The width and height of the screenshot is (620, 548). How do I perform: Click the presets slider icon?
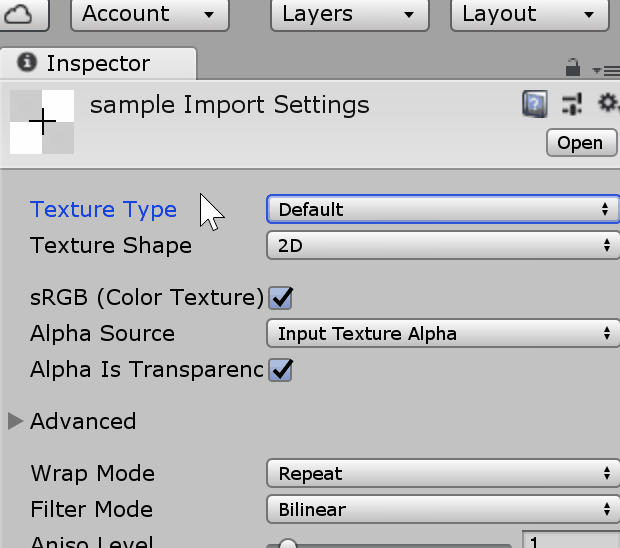pos(572,104)
